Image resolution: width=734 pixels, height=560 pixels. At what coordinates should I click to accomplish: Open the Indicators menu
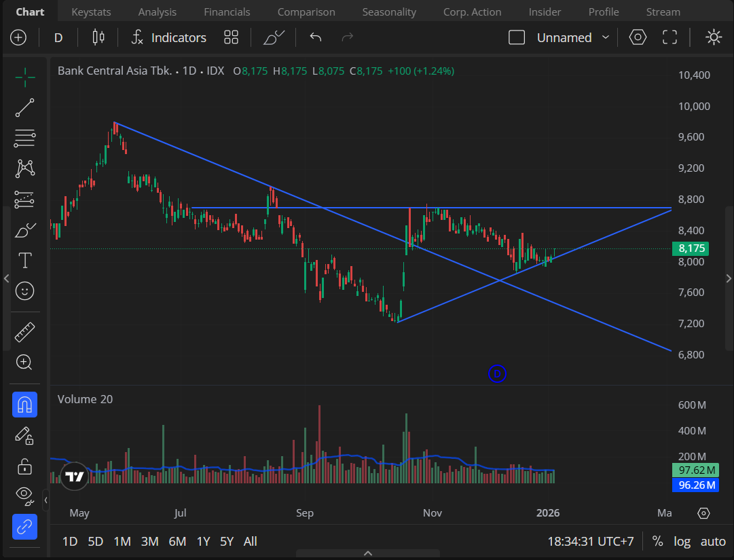pyautogui.click(x=168, y=37)
